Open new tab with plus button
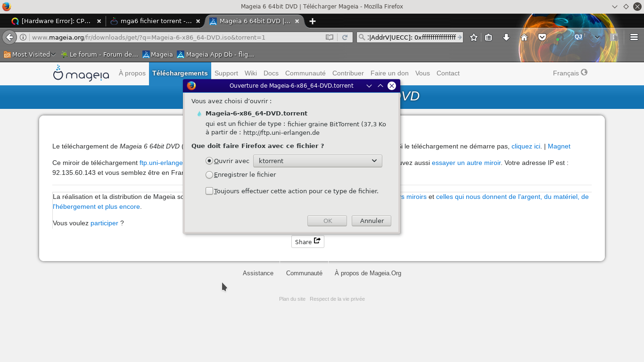This screenshot has height=362, width=644. click(x=312, y=21)
